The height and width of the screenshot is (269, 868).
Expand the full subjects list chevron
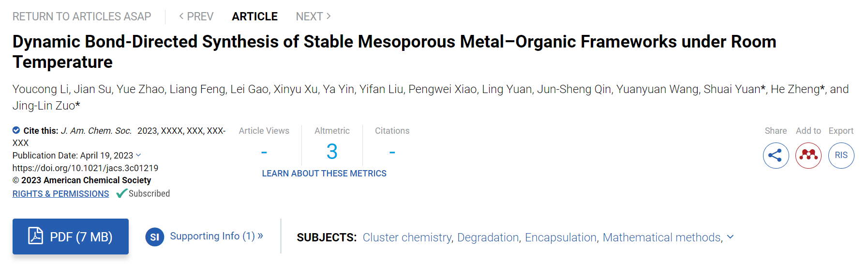click(731, 237)
